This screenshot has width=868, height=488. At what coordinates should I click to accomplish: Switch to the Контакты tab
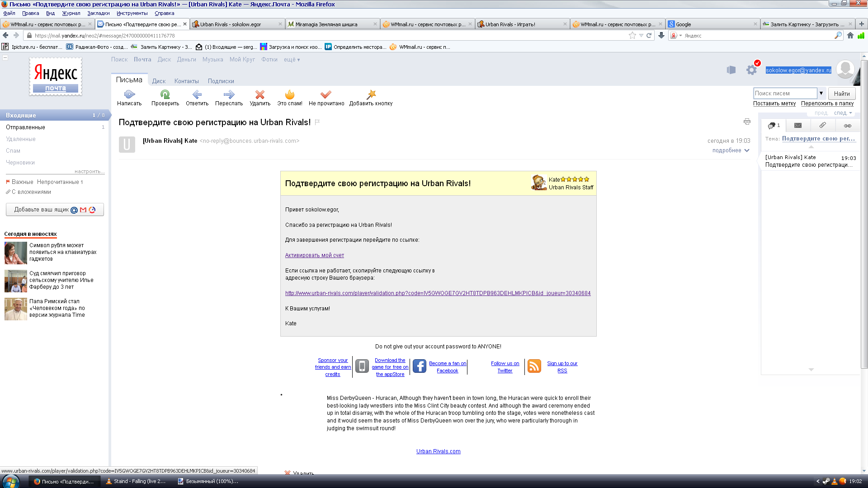point(186,81)
